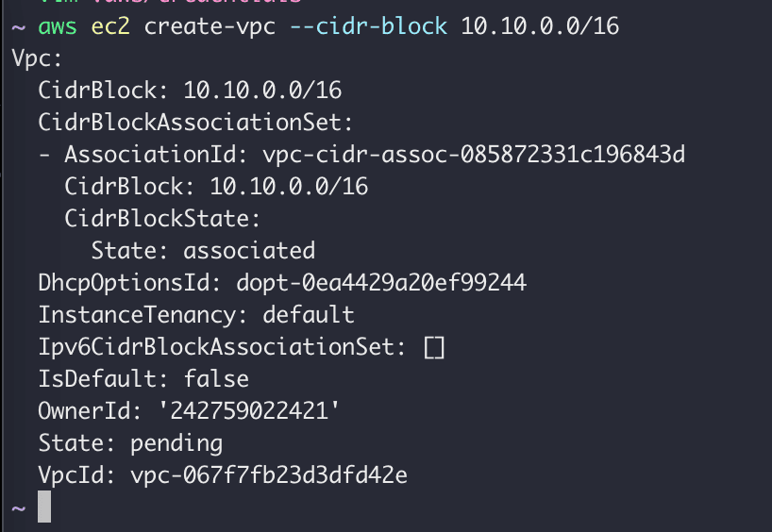
Task: Click the empty brackets after Ipv6CidrBlockAssociationSet
Action: coord(434,346)
